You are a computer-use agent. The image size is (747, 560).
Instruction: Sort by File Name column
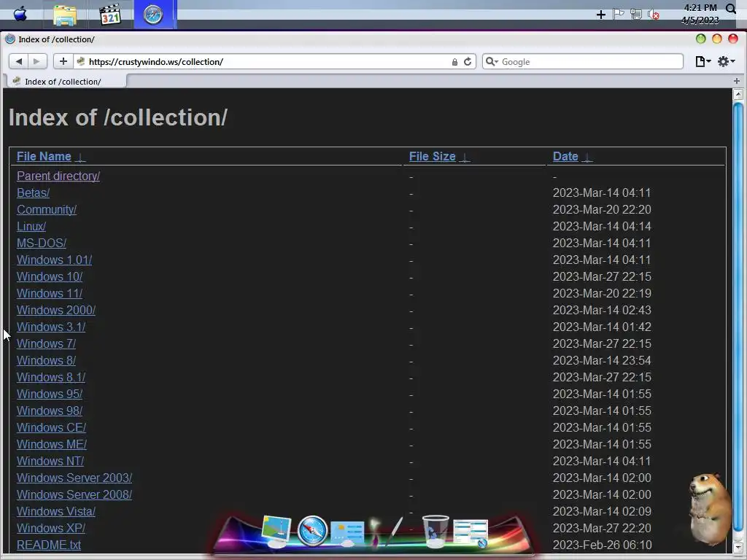[44, 156]
